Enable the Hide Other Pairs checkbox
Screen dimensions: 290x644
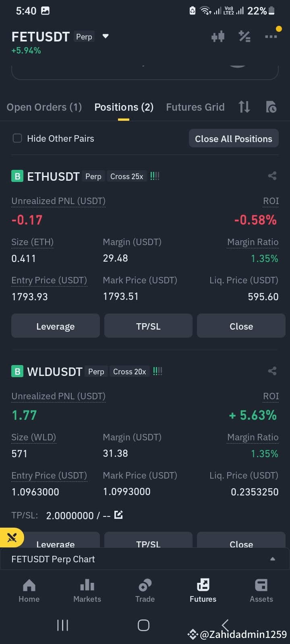[x=17, y=138]
